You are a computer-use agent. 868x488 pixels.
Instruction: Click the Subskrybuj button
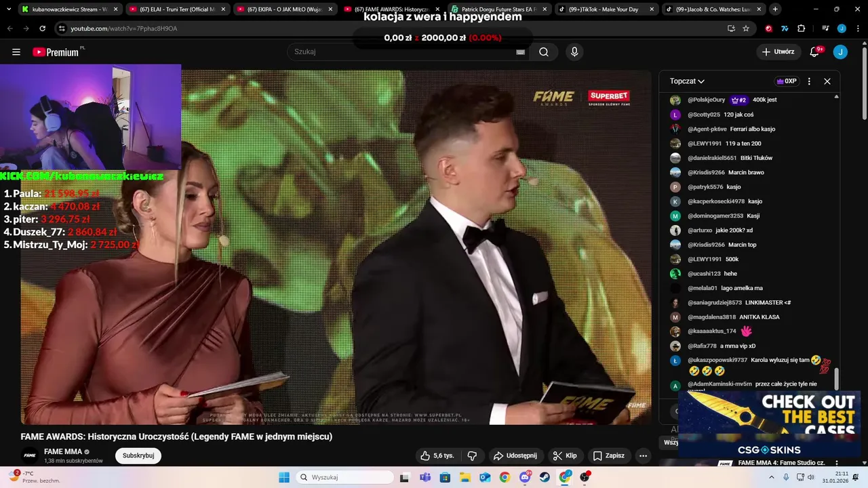click(138, 455)
